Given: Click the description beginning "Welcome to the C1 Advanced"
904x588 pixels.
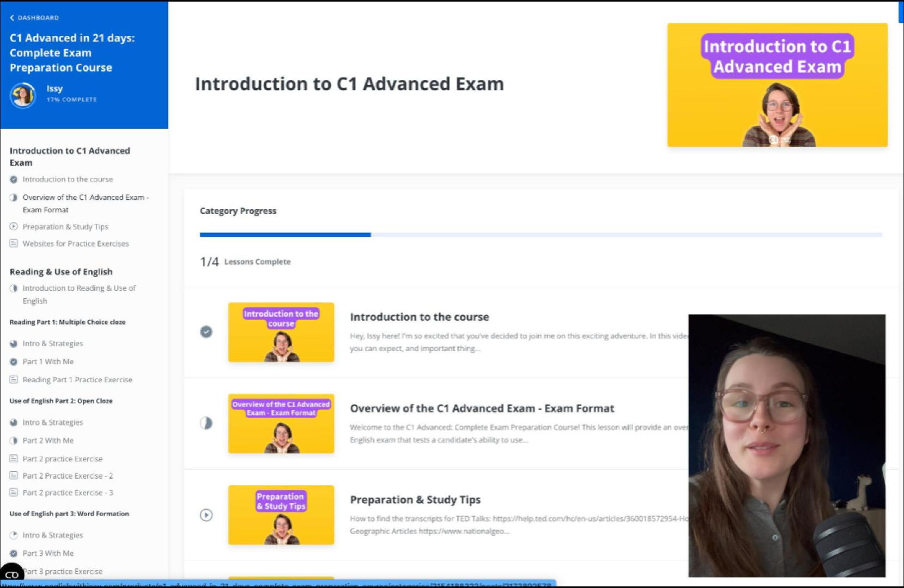Looking at the screenshot, I should click(x=519, y=433).
